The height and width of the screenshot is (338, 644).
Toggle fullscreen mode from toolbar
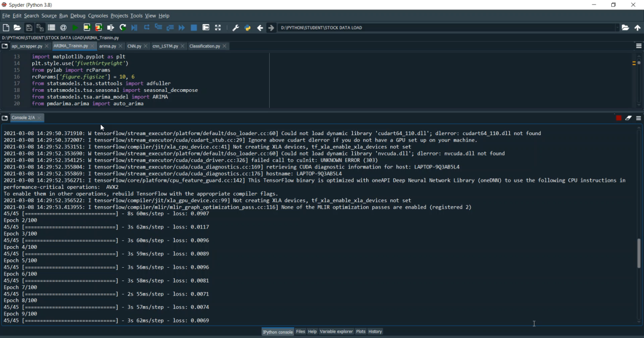click(x=218, y=27)
